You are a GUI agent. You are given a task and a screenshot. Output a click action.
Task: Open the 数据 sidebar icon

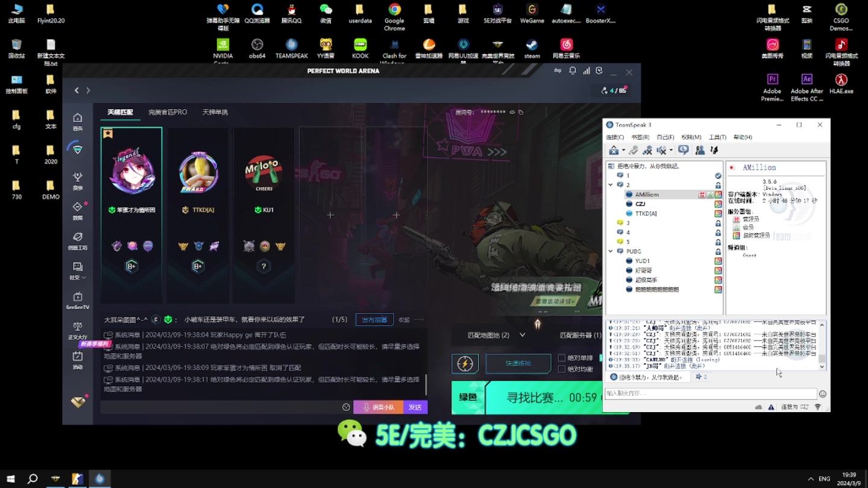click(x=77, y=210)
